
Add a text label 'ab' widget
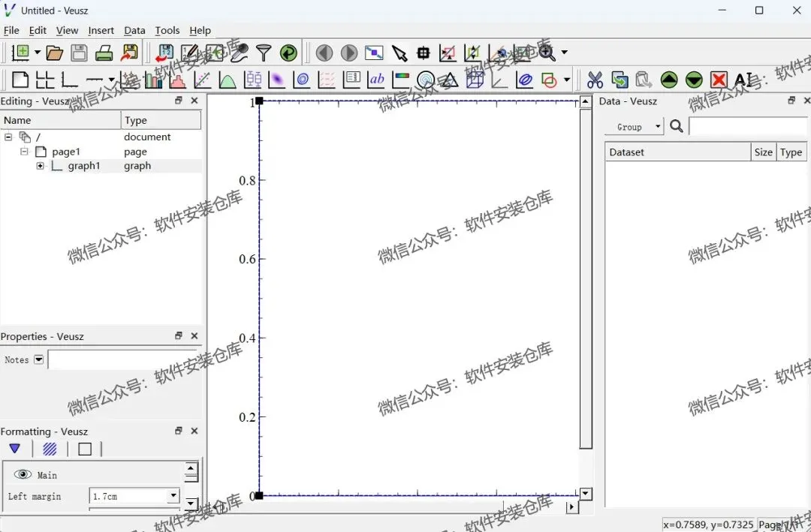click(x=376, y=79)
